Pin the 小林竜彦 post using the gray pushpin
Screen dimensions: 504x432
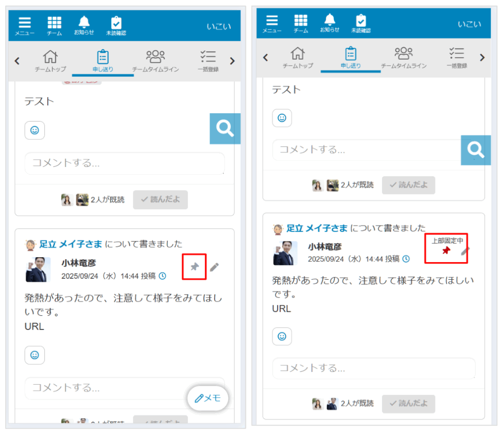coord(194,267)
